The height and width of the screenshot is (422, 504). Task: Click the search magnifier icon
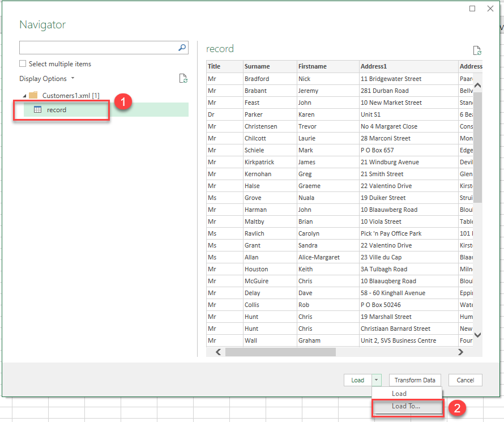(x=182, y=48)
